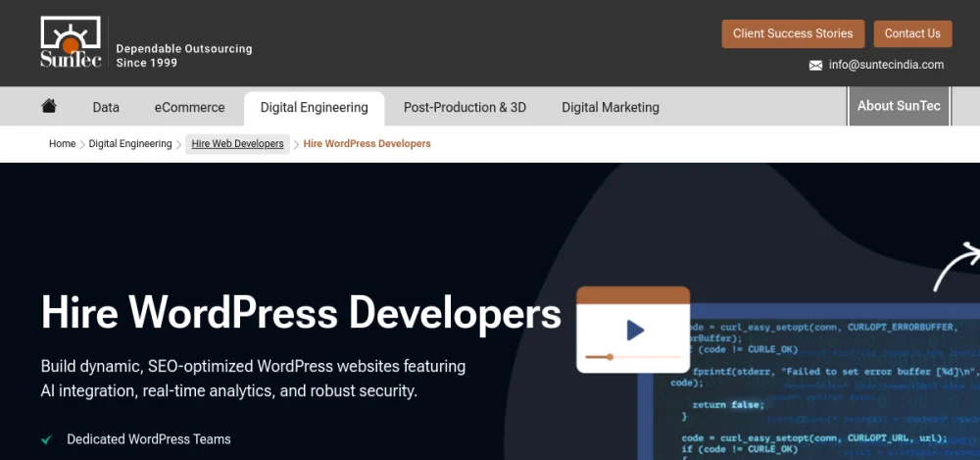Click the Hire WordPress Developers headline
This screenshot has width=980, height=460.
click(x=301, y=312)
